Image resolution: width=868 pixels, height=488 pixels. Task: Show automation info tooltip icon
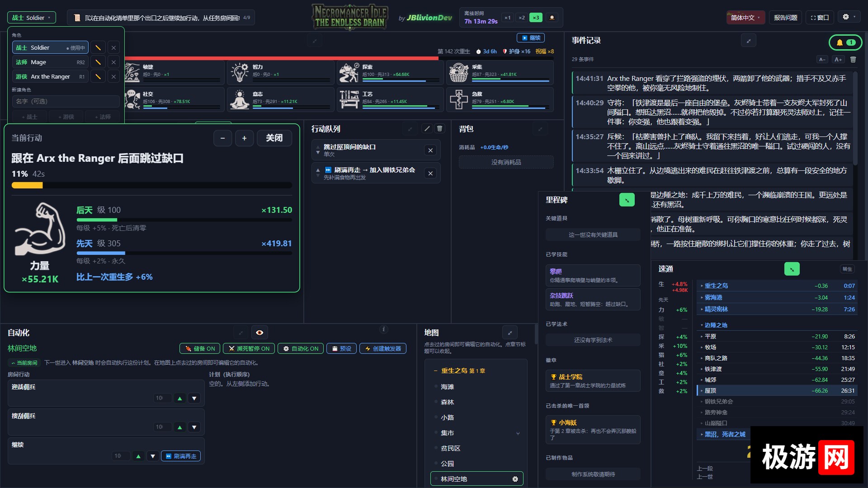[383, 329]
